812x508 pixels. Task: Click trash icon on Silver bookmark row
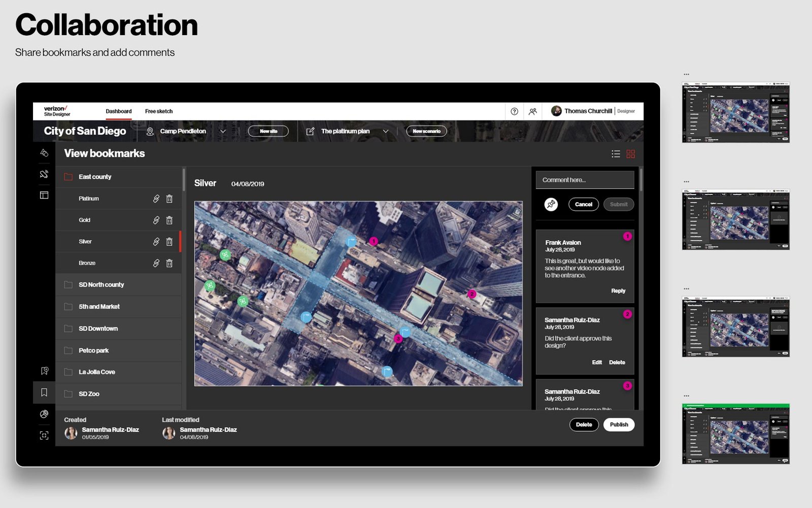(x=170, y=242)
